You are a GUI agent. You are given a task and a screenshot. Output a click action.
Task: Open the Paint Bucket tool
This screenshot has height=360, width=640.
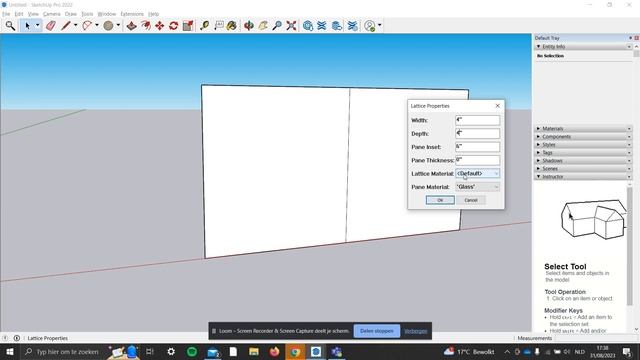pyautogui.click(x=232, y=26)
